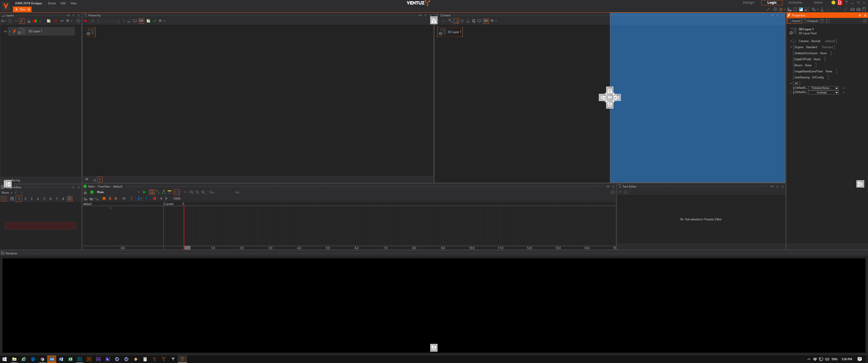
Task: Click the red X delete keyframe icon
Action: click(x=154, y=199)
